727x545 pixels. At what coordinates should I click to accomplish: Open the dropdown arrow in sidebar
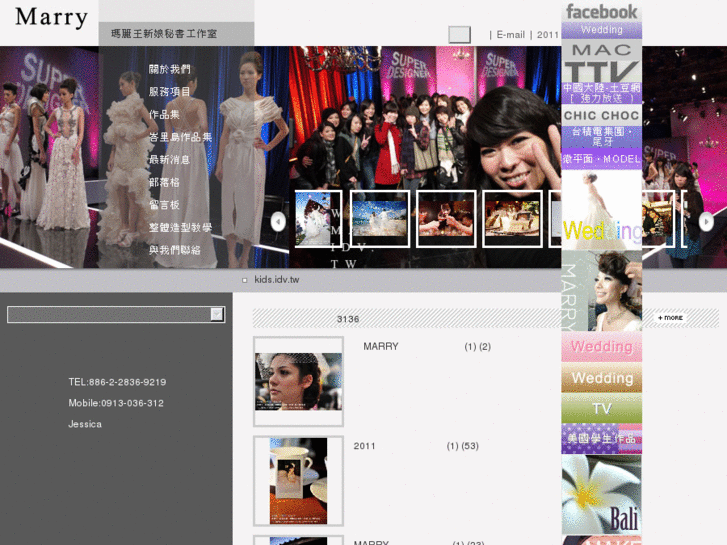point(217,314)
